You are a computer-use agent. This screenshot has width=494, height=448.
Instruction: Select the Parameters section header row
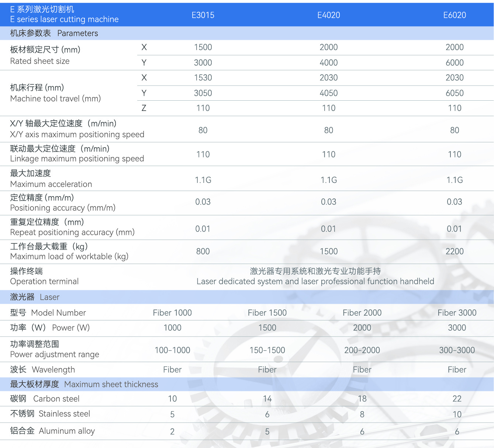tap(54, 33)
